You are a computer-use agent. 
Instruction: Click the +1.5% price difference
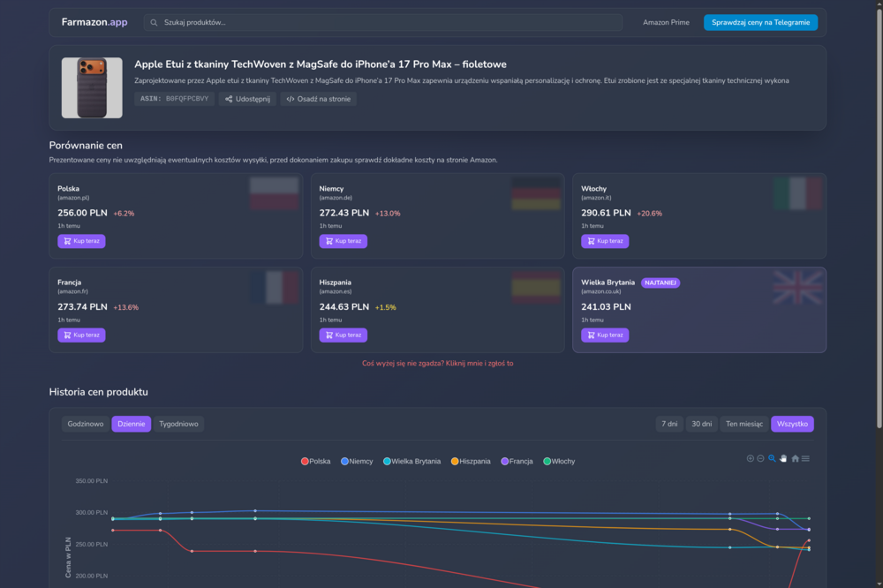(x=385, y=307)
